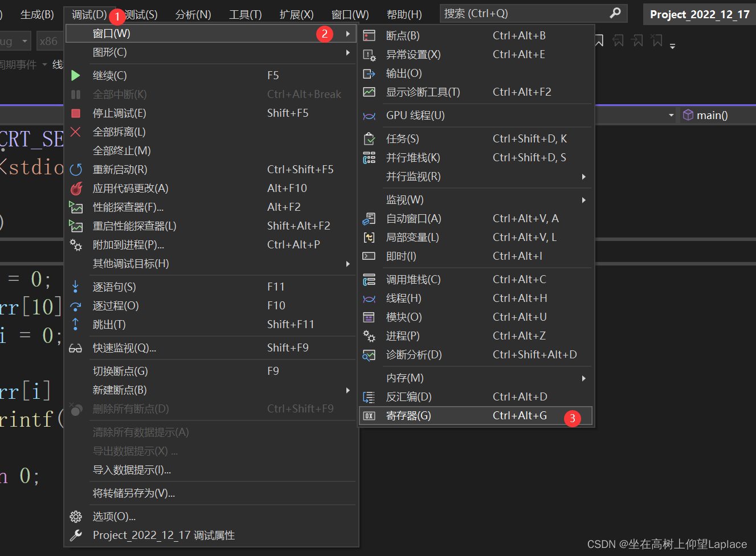Viewport: 756px width, 556px height.
Task: Click the red Stop Debugging (停止调试) icon
Action: [x=75, y=113]
